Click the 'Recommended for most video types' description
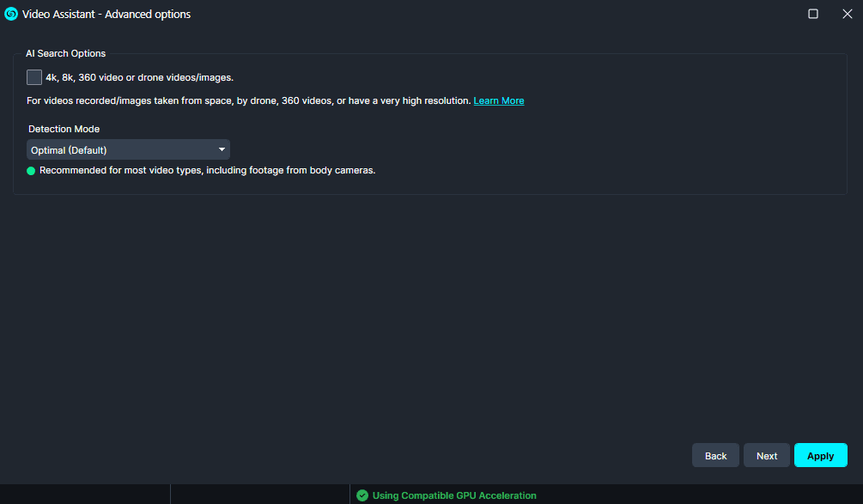863x504 pixels. [x=208, y=171]
